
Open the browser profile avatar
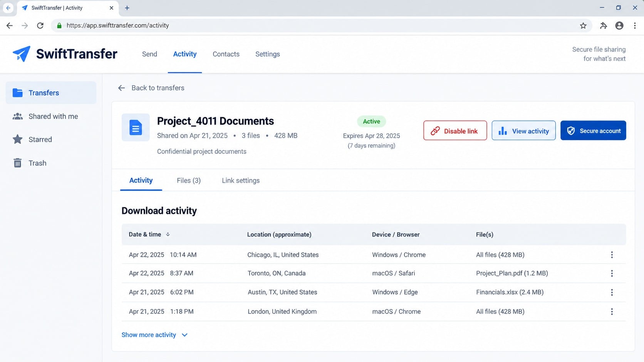(x=619, y=25)
